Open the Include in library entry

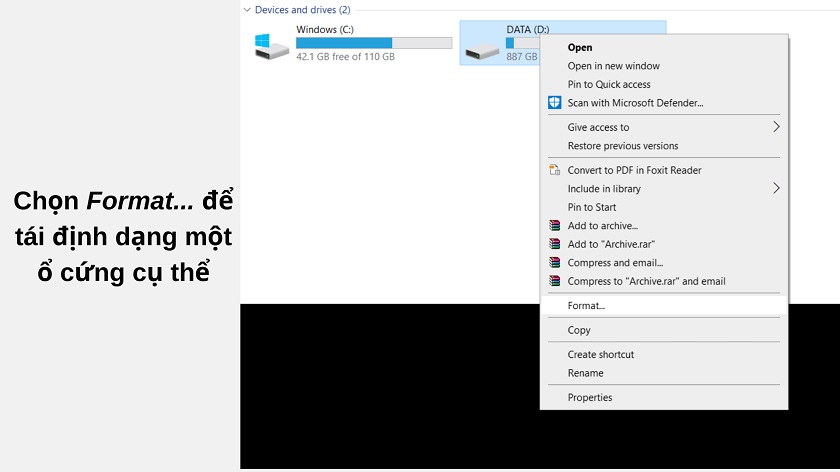click(x=664, y=189)
